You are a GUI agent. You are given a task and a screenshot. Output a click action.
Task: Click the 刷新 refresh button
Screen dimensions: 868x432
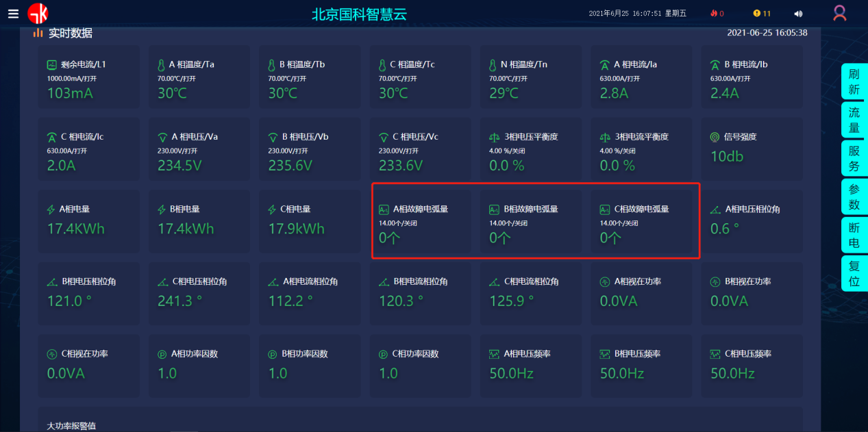click(854, 81)
